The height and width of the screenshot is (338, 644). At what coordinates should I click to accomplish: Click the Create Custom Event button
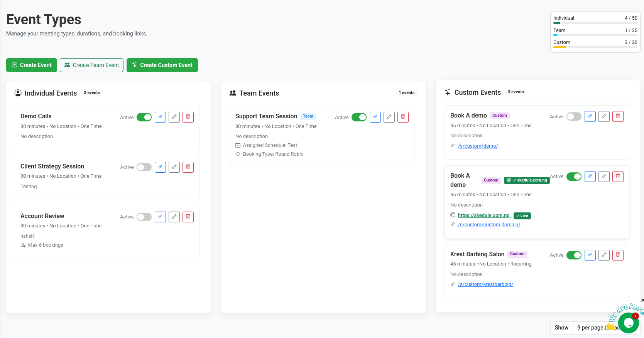click(162, 65)
